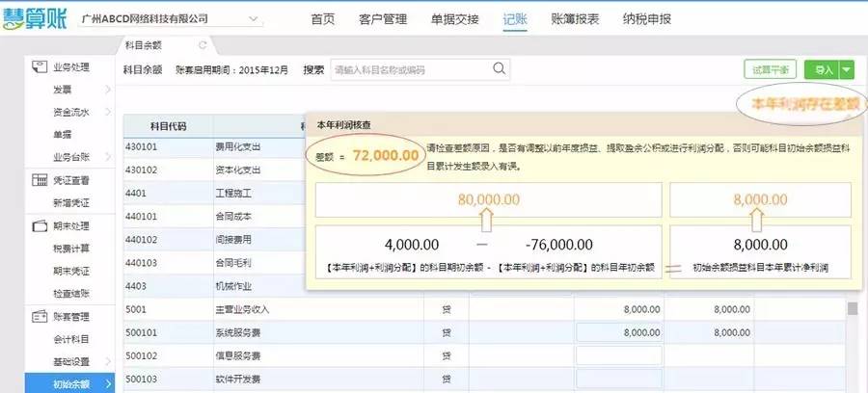
Task: Open 单据 in the sidebar
Action: coord(62,135)
